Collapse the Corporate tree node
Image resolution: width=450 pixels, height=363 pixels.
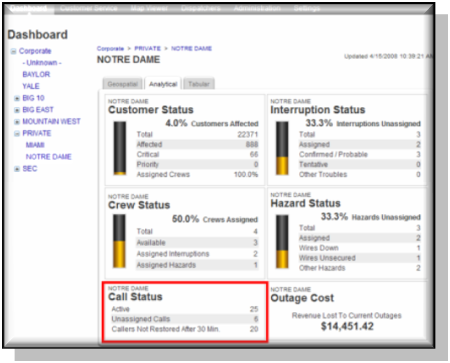[x=13, y=51]
